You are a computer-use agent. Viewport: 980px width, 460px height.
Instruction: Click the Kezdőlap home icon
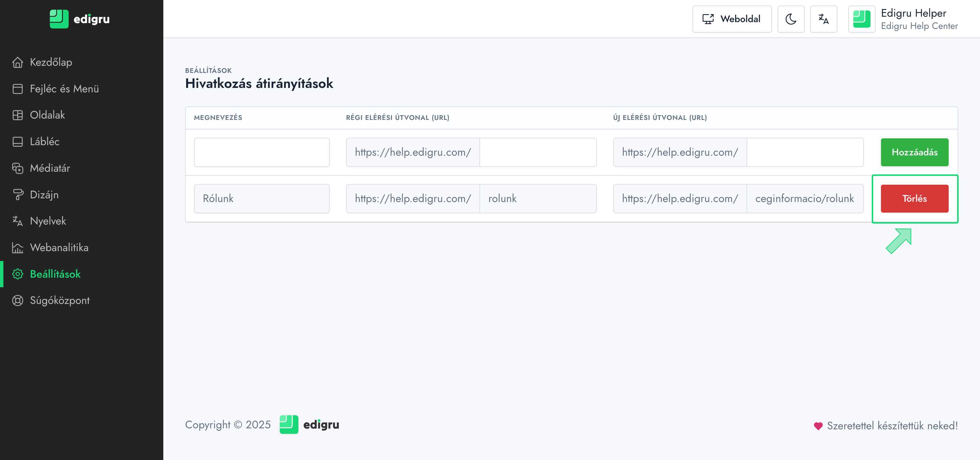click(x=17, y=62)
